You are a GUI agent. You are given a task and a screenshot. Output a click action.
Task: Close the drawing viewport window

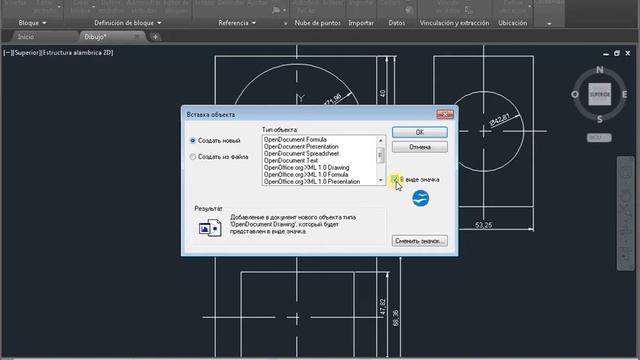point(628,53)
